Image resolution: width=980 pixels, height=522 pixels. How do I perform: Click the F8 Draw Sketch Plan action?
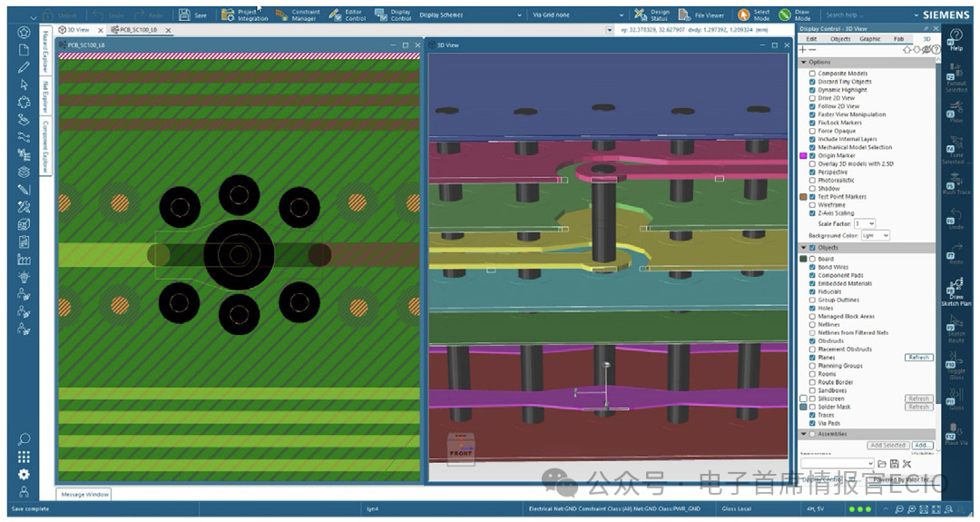(956, 292)
